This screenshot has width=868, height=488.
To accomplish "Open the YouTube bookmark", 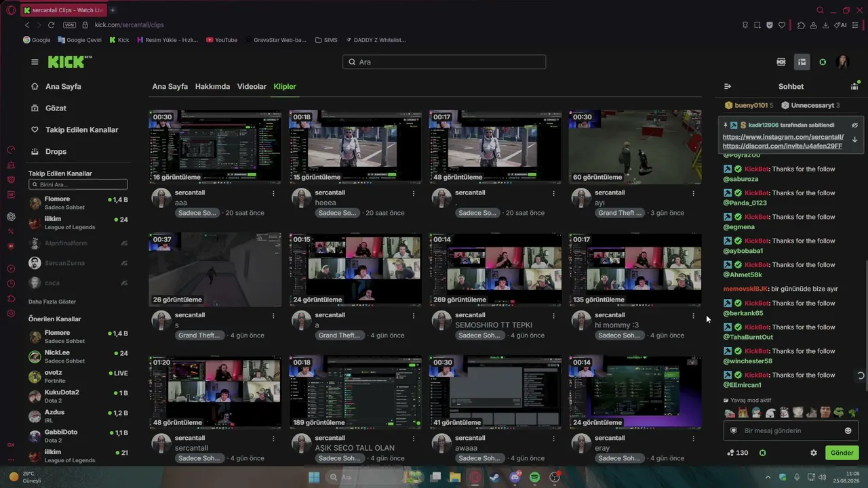I will (222, 40).
